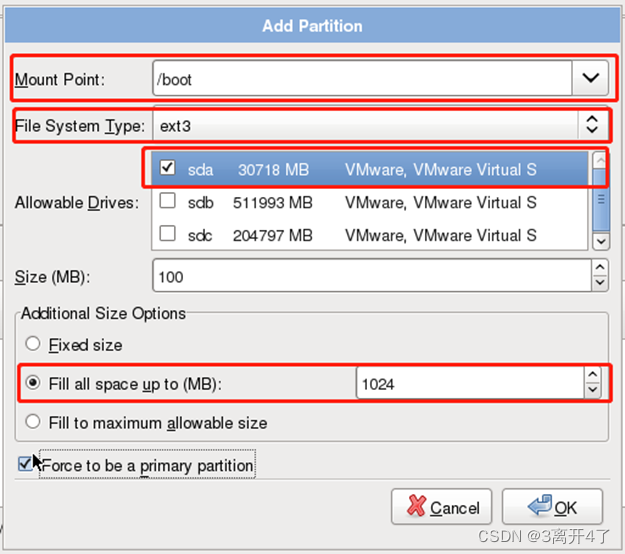This screenshot has height=554, width=625.
Task: Toggle the sda drive checkbox
Action: 167,168
